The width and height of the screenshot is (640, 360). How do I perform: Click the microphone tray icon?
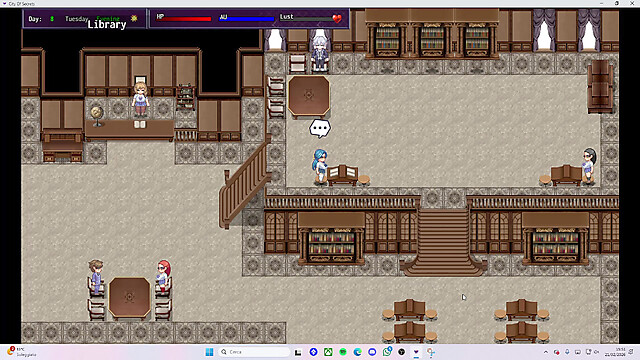tap(567, 352)
